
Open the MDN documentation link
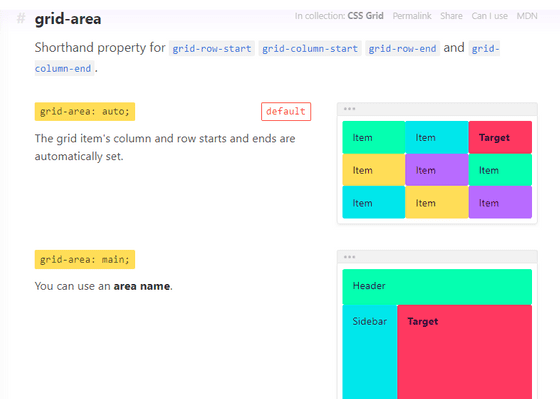[527, 16]
